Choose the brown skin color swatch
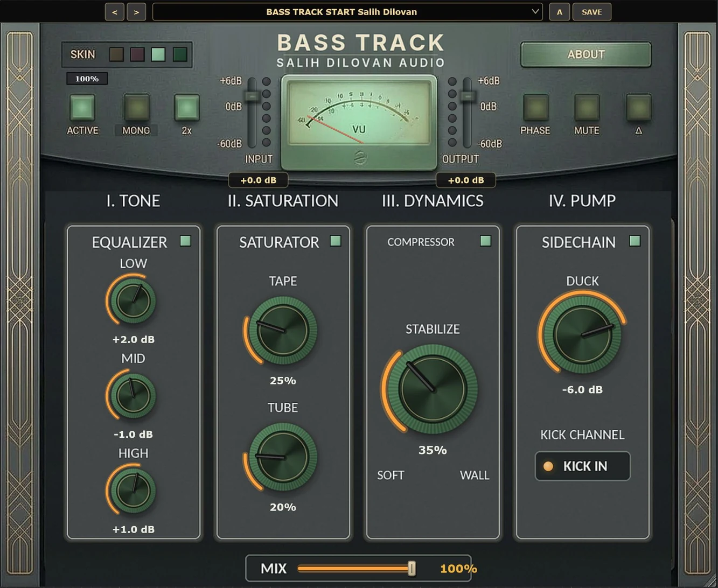Screen dimensions: 718x588 pos(116,54)
